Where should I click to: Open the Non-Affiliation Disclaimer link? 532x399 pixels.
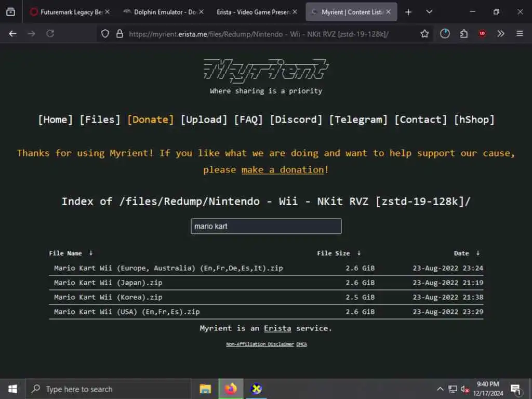[260, 344]
